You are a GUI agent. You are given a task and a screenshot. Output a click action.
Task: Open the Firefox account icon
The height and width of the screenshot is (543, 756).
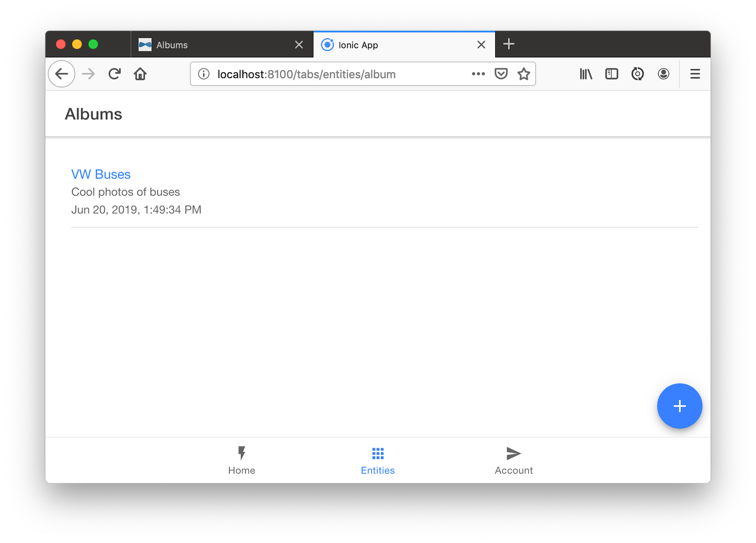(663, 74)
